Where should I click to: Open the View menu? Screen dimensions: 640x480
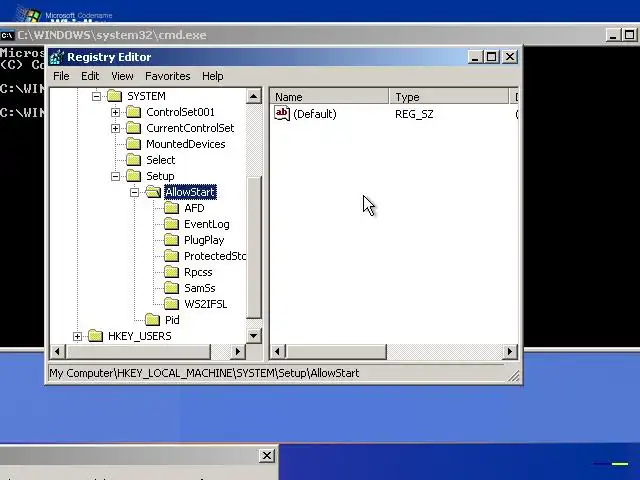click(x=122, y=76)
